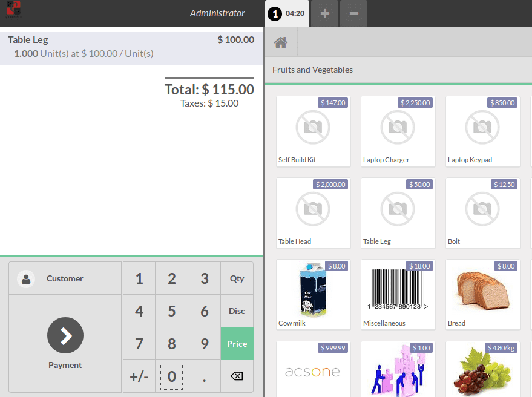532x397 pixels.
Task: Click the +/- sign key
Action: click(x=139, y=376)
